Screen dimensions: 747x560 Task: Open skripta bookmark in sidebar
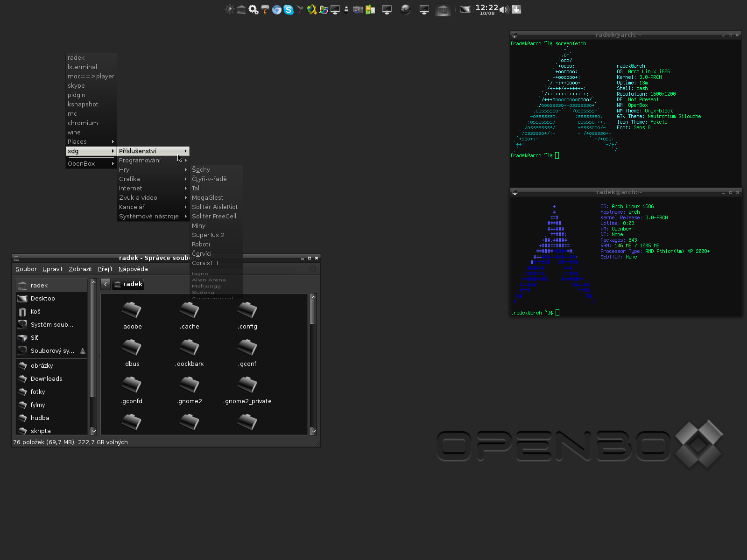click(51, 430)
